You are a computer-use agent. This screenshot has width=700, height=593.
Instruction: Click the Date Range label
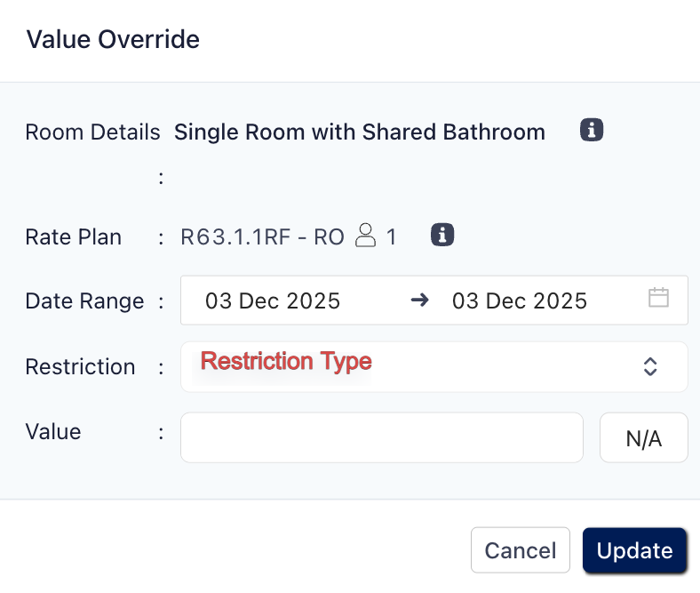click(x=84, y=301)
